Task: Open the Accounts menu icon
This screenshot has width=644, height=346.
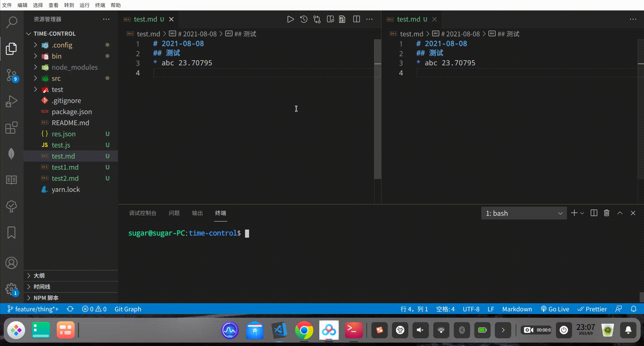Action: [x=11, y=263]
